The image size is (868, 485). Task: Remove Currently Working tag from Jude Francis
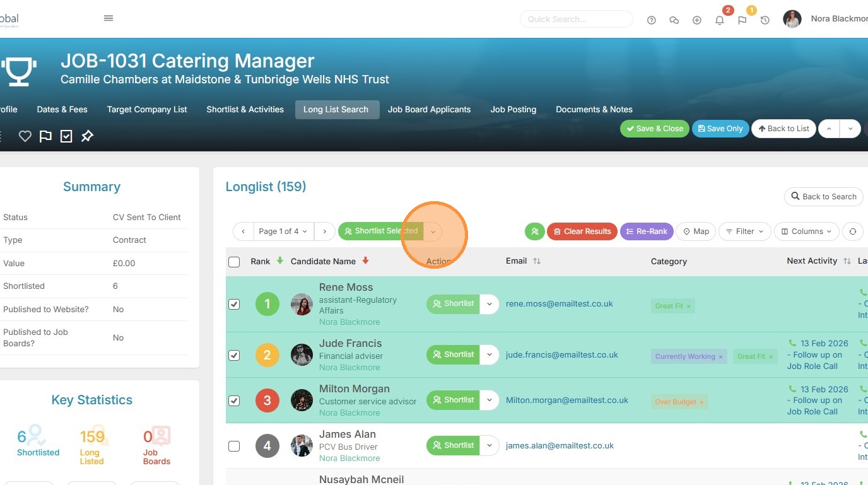pyautogui.click(x=721, y=357)
